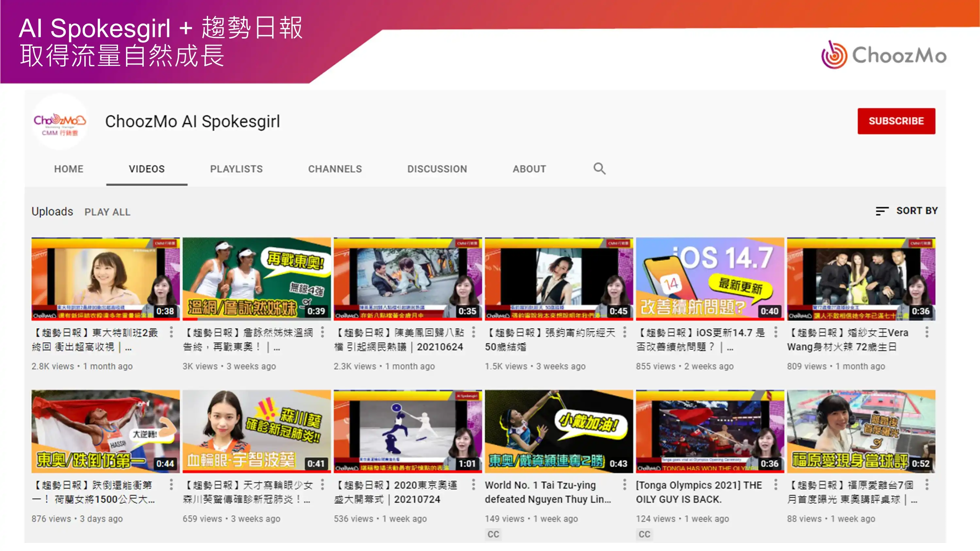The height and width of the screenshot is (551, 980).
Task: Click the ChoozMo channel avatar
Action: pos(60,122)
